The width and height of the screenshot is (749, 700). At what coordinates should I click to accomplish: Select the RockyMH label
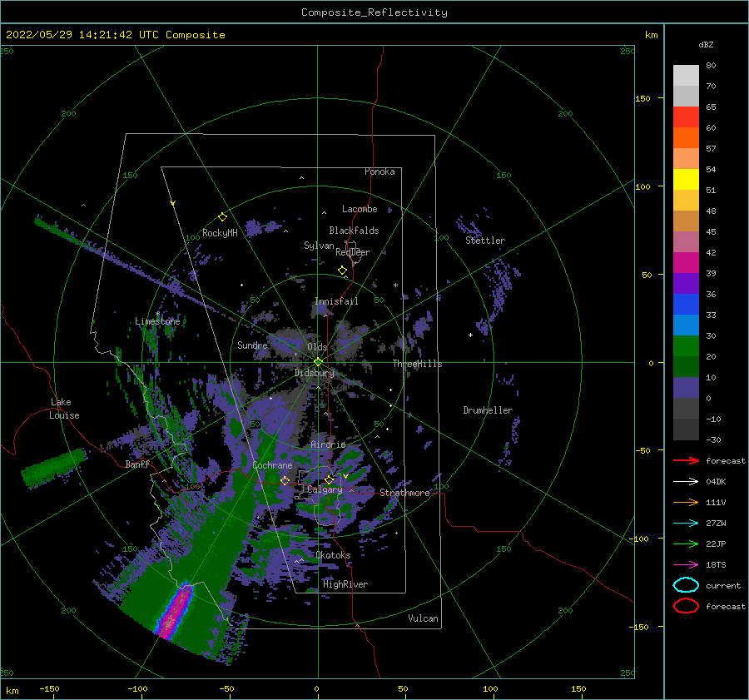point(220,233)
